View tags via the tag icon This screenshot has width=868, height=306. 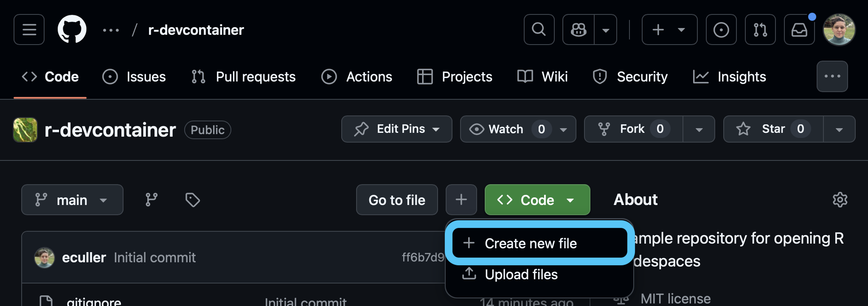click(193, 200)
